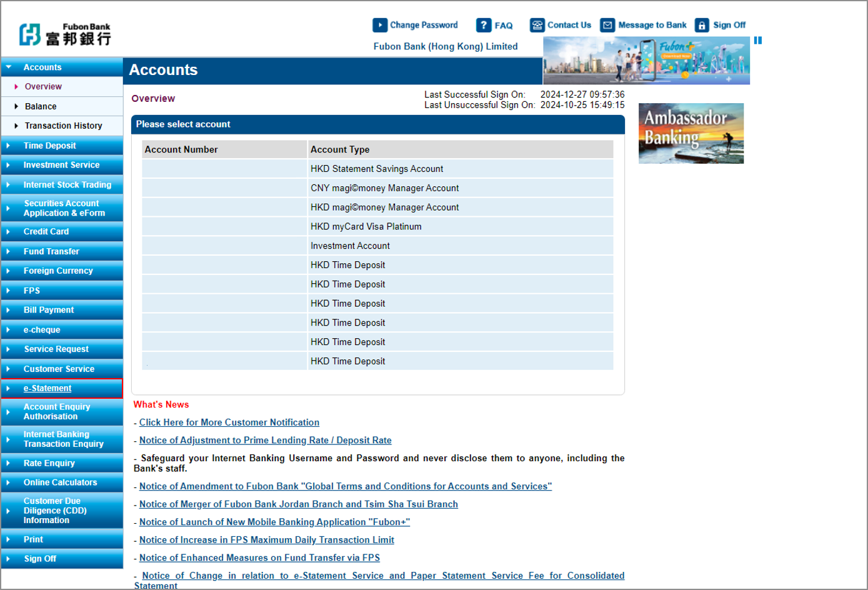
Task: Open the e-Statement menu
Action: click(62, 388)
